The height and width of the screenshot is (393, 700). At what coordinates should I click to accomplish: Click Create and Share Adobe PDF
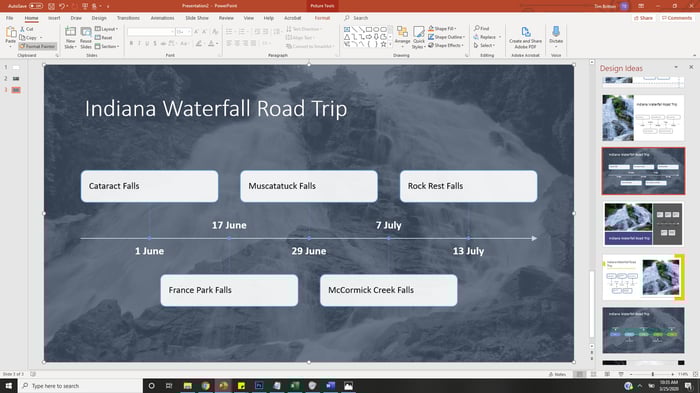525,37
